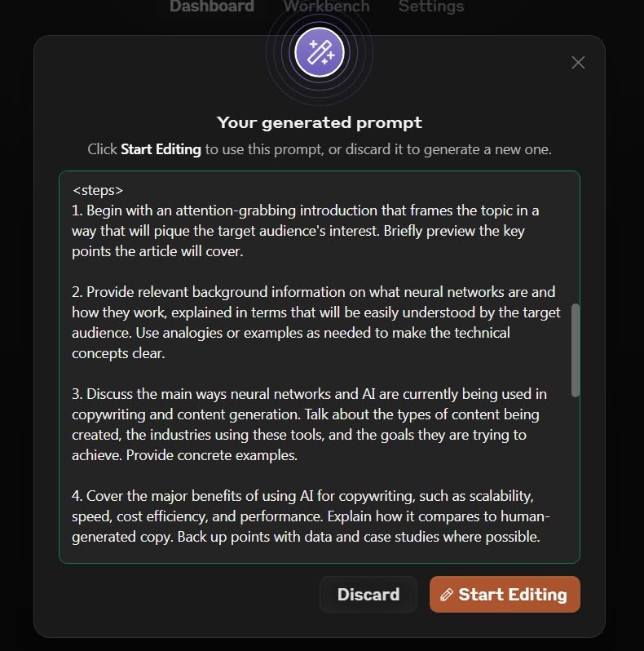Open the Dashboard tab
The height and width of the screenshot is (651, 644).
point(212,7)
